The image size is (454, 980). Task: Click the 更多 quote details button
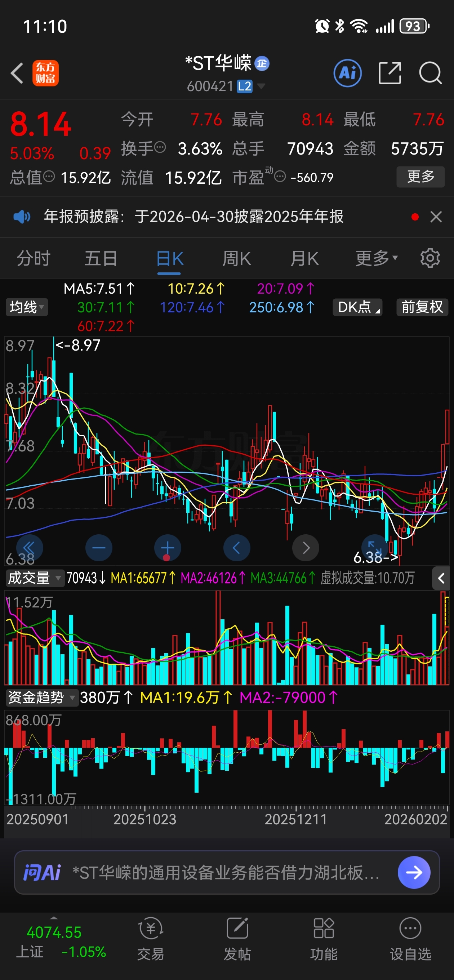[420, 177]
